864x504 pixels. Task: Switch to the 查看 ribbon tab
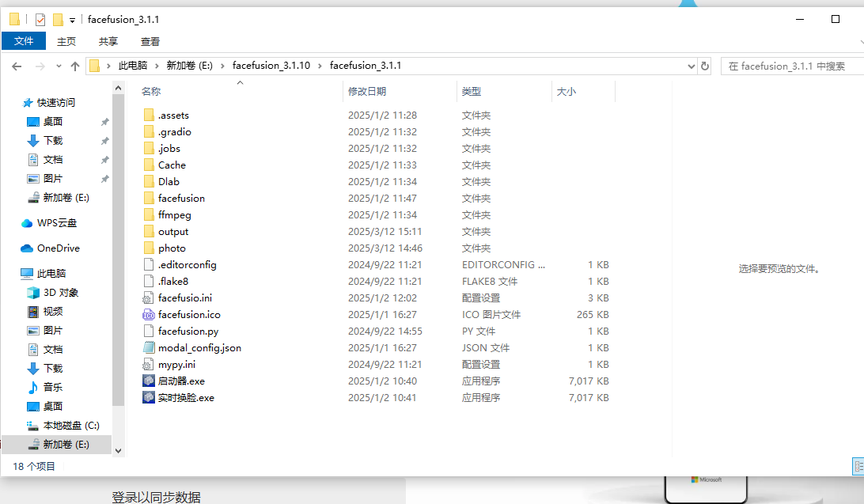[150, 41]
